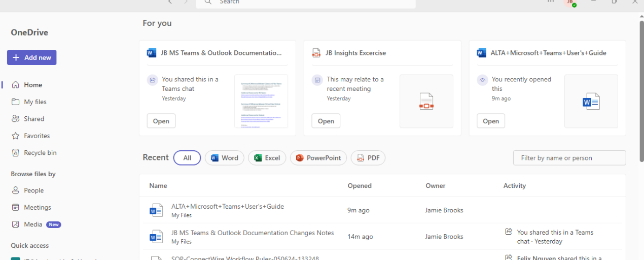Screen dimensions: 644x260
Task: Click the back navigation arrow
Action: 170,2
